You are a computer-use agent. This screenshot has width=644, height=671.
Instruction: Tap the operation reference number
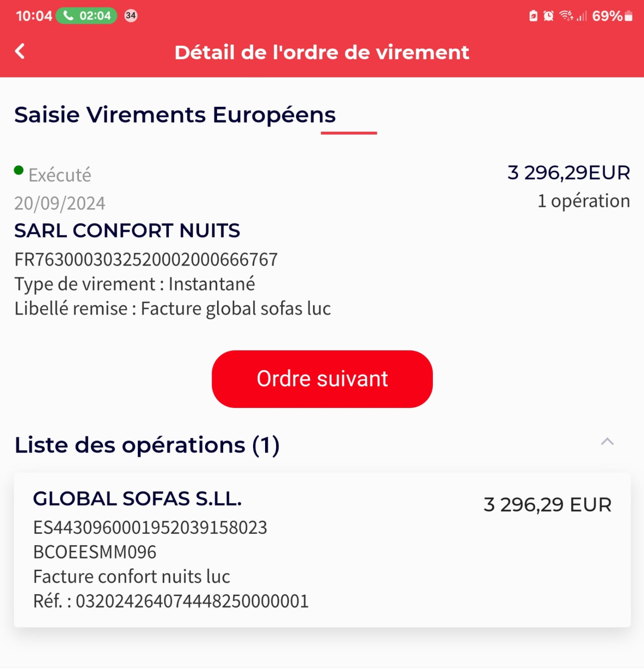pos(192,601)
